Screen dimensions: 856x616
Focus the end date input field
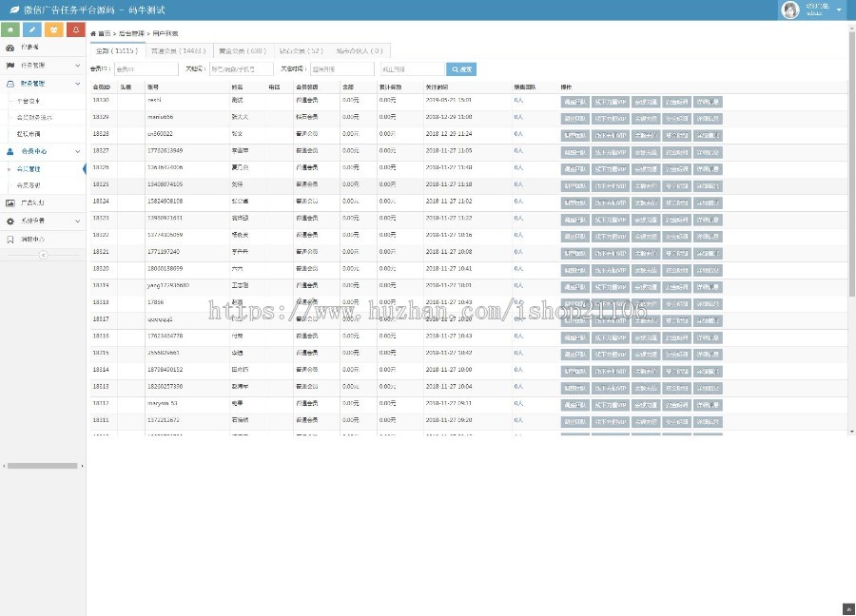pyautogui.click(x=412, y=69)
